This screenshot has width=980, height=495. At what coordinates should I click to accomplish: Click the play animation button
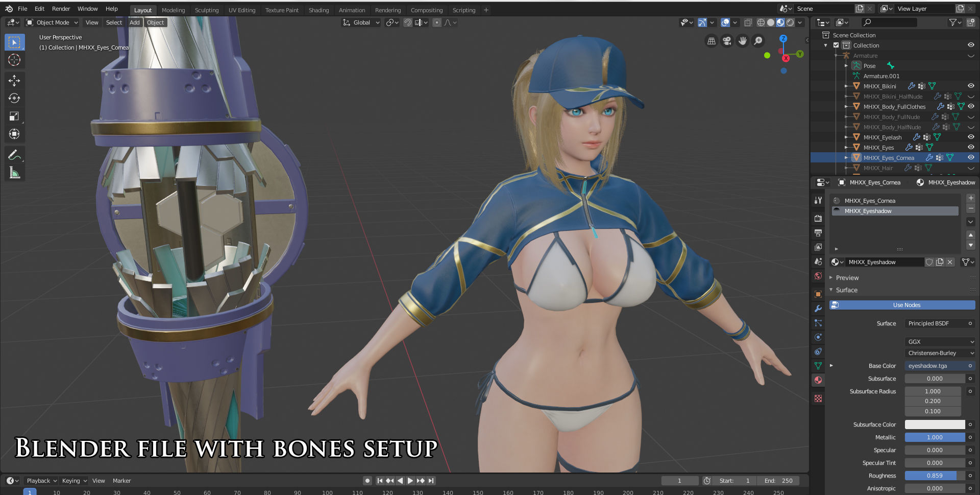[x=410, y=481]
